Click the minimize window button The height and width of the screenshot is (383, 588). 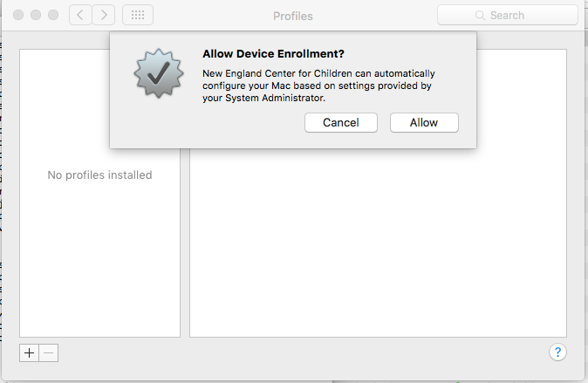click(36, 15)
